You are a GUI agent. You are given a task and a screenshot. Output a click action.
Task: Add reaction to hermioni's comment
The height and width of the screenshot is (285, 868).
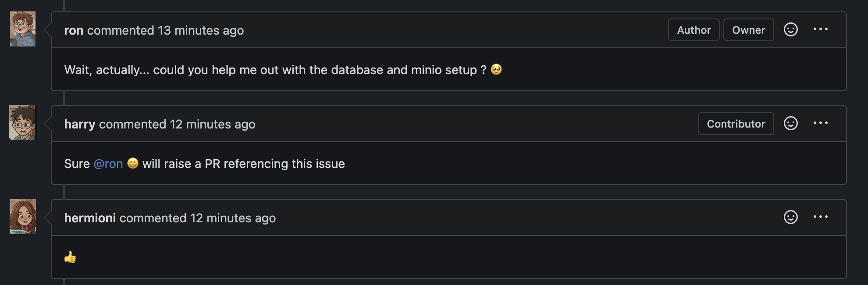pos(791,217)
